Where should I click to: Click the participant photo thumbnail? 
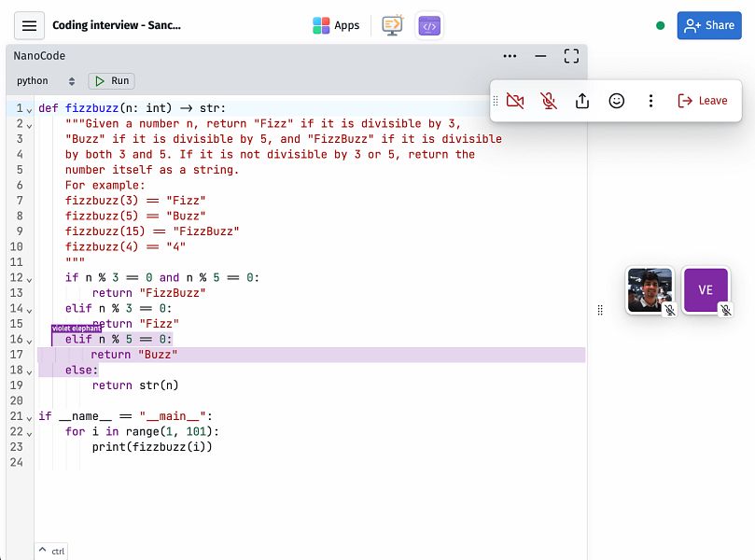[649, 290]
